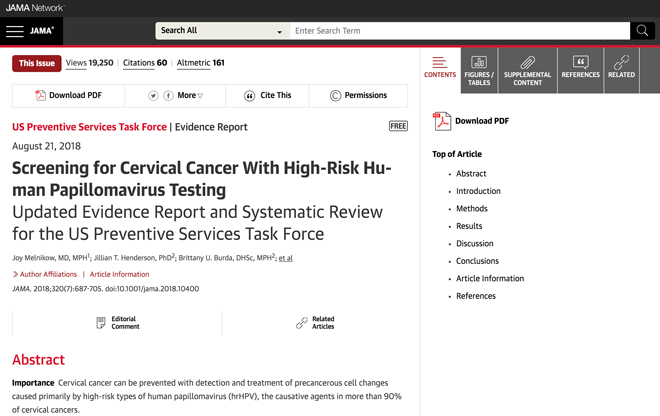Expand the et al author list

(285, 258)
